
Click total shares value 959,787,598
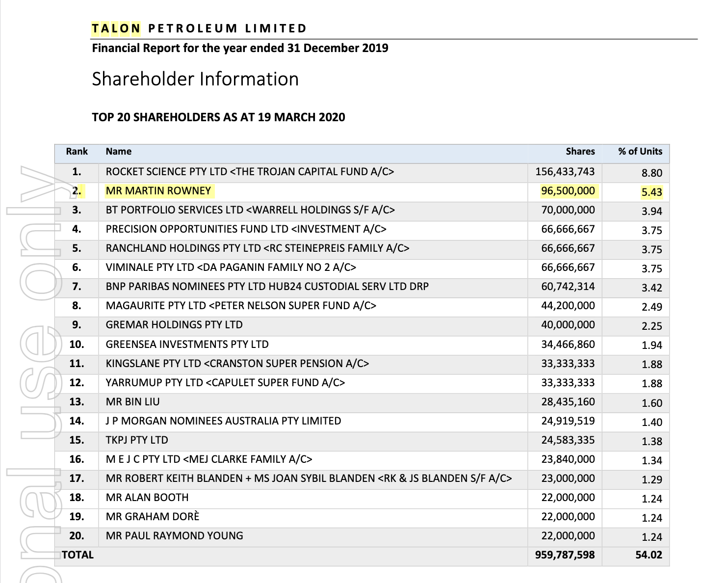(565, 555)
